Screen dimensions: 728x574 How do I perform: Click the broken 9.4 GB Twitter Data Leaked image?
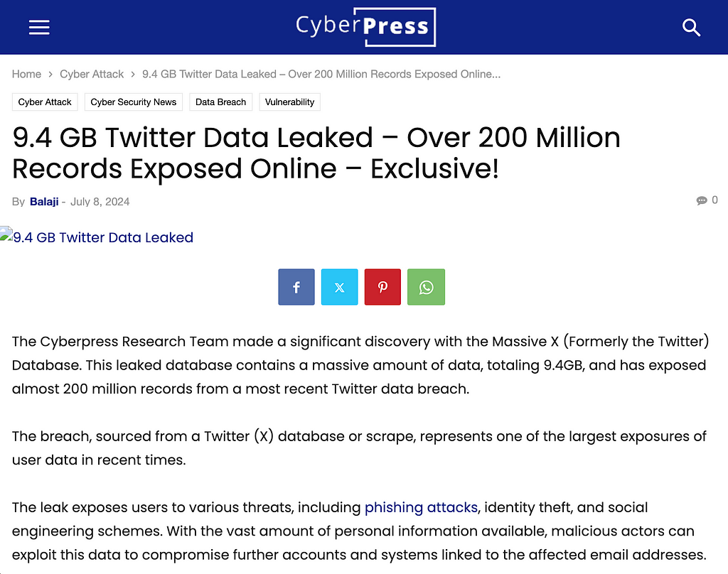97,237
